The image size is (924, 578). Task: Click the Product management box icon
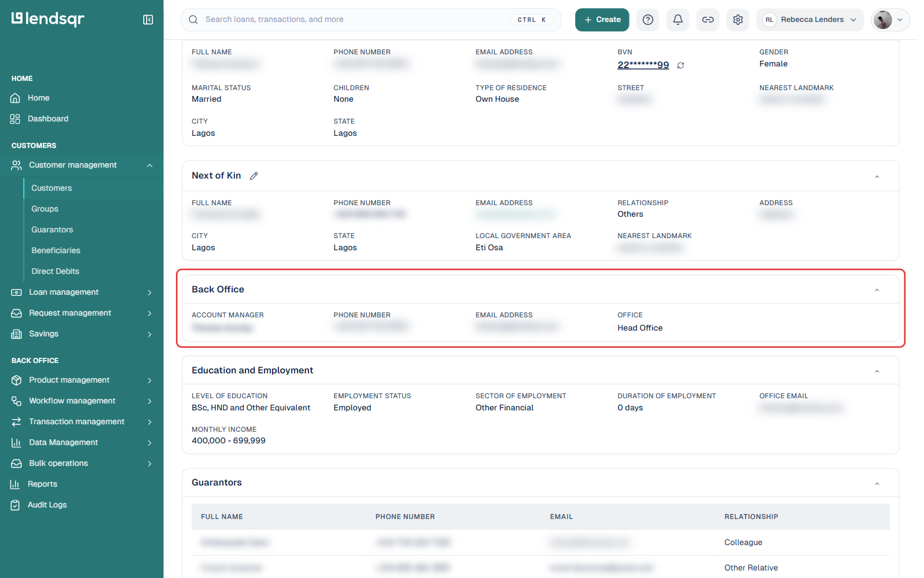(x=16, y=380)
